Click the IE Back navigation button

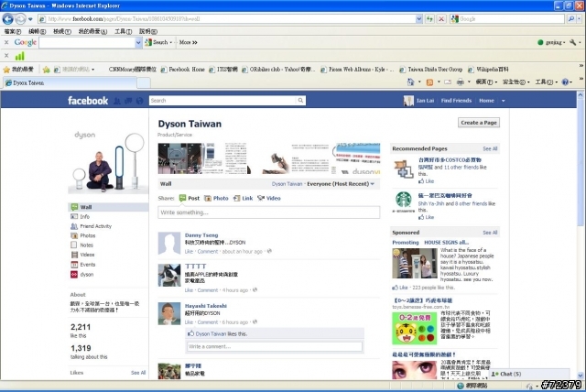click(8, 18)
